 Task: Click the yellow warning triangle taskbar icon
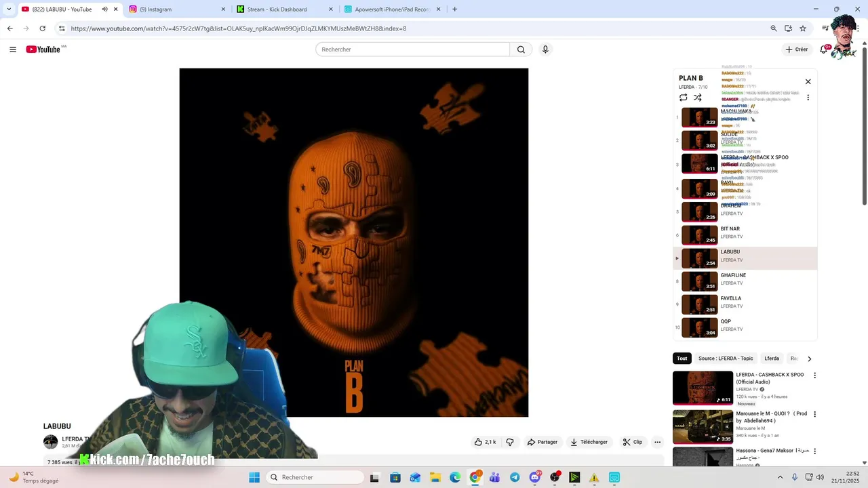coord(594,477)
